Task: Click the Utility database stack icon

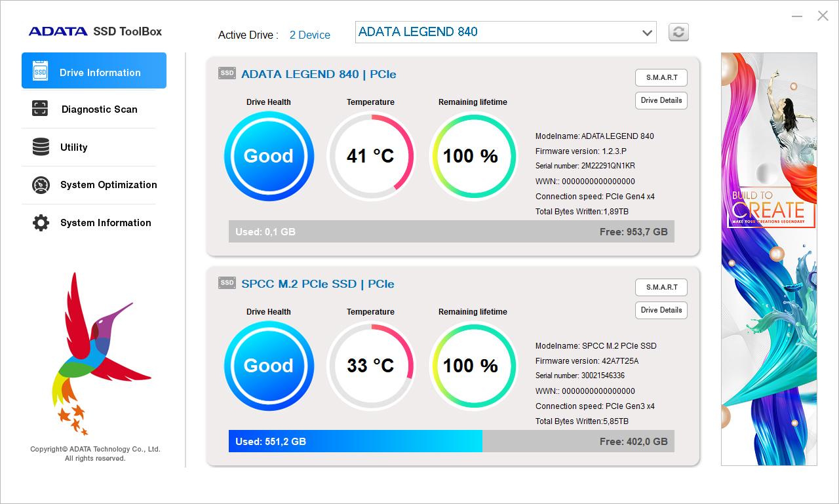Action: tap(41, 147)
